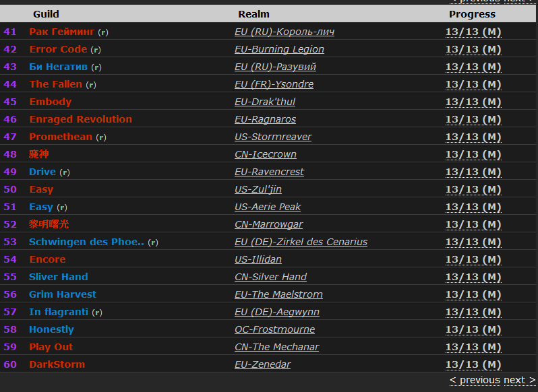This screenshot has width=538, height=392.
Task: Open the Play Out guild link
Action: coord(51,347)
